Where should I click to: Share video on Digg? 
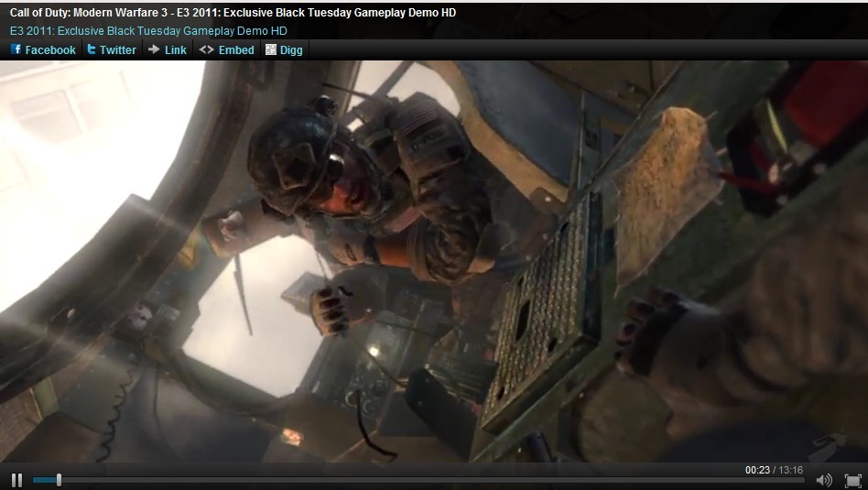pos(284,49)
